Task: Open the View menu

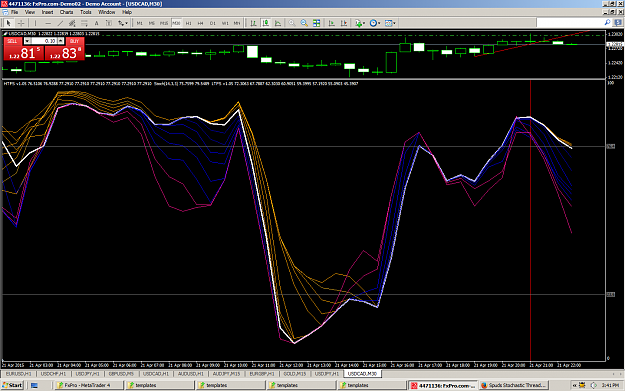Action: 30,12
